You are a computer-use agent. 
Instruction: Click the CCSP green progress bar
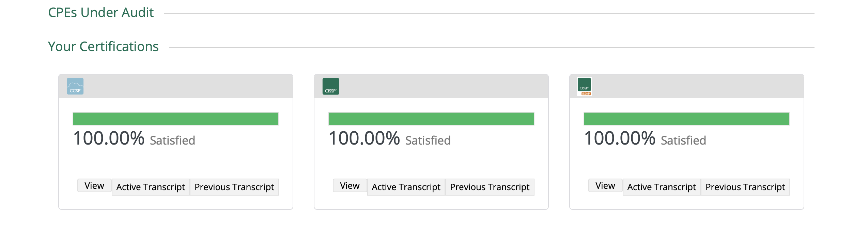[x=176, y=119]
